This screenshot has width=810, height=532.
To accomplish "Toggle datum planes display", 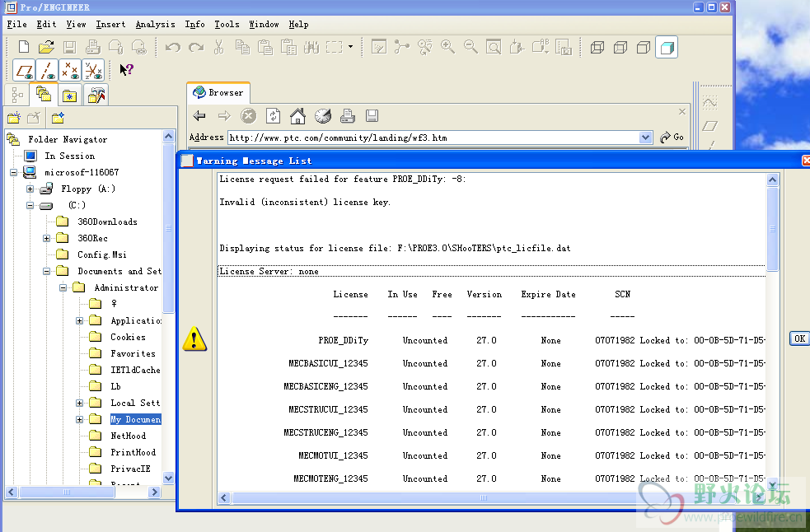I will tap(24, 70).
